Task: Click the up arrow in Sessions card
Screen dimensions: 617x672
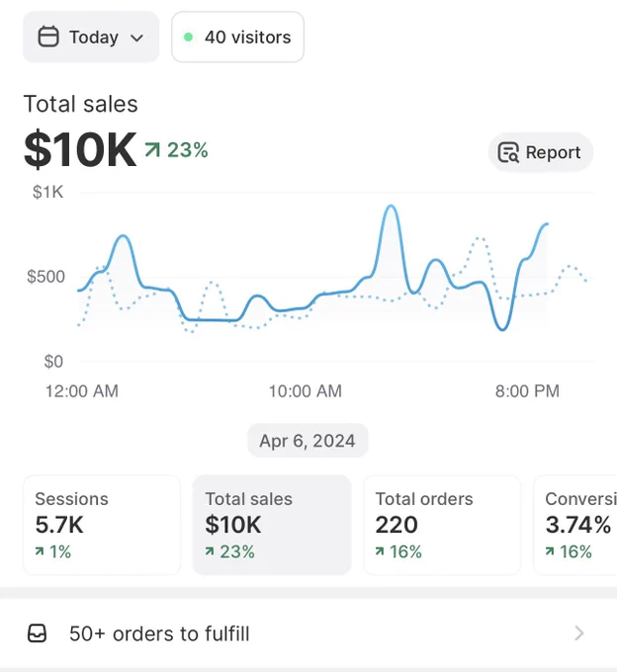Action: tap(40, 551)
